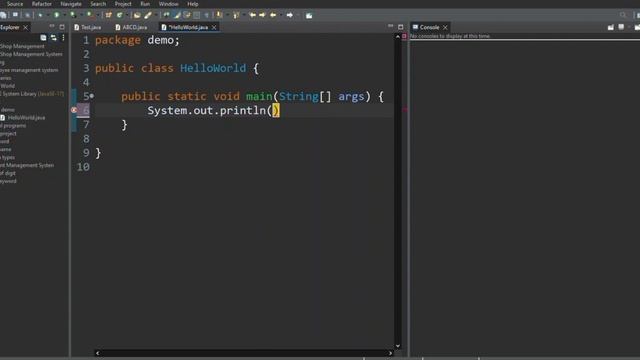The image size is (640, 360).
Task: Click the editor horizontal scrollbar left arrow
Action: tap(97, 353)
